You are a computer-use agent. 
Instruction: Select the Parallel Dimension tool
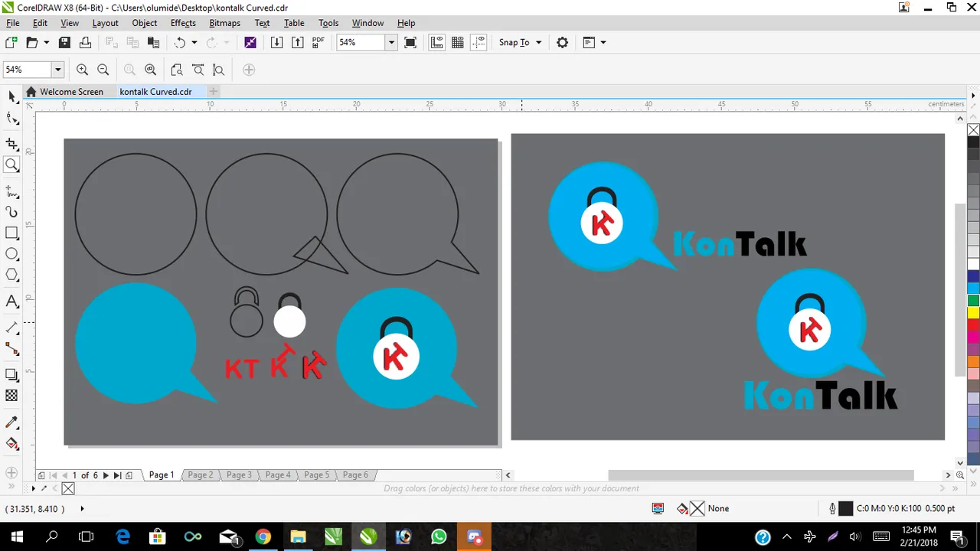pos(11,328)
